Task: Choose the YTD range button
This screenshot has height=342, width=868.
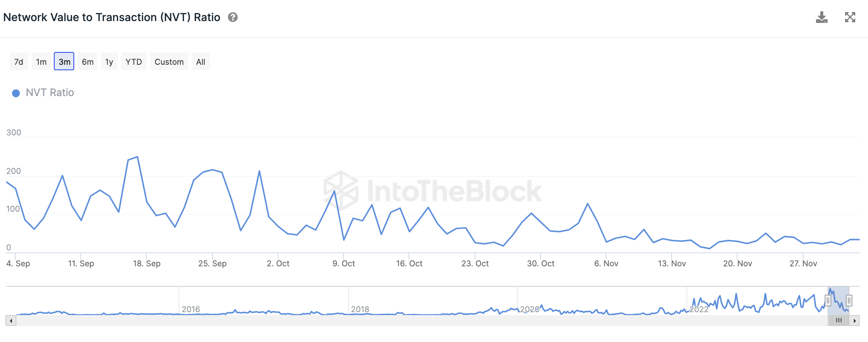Action: click(134, 61)
